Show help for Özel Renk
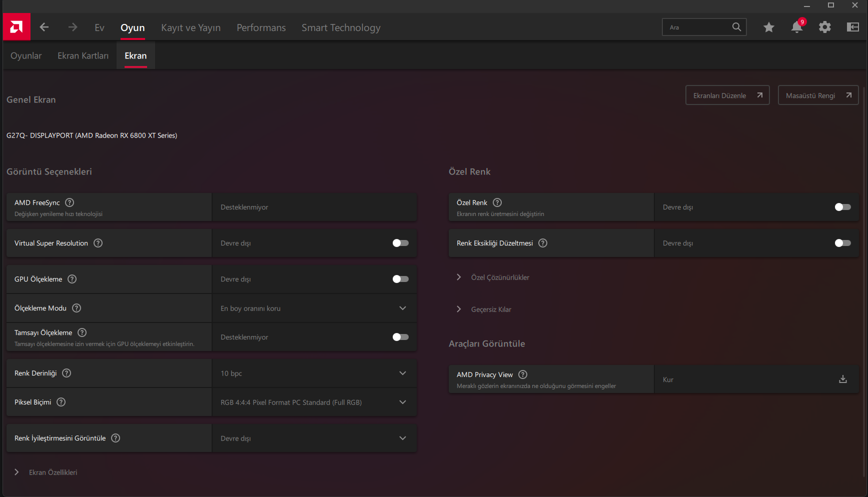This screenshot has height=497, width=868. pyautogui.click(x=497, y=202)
